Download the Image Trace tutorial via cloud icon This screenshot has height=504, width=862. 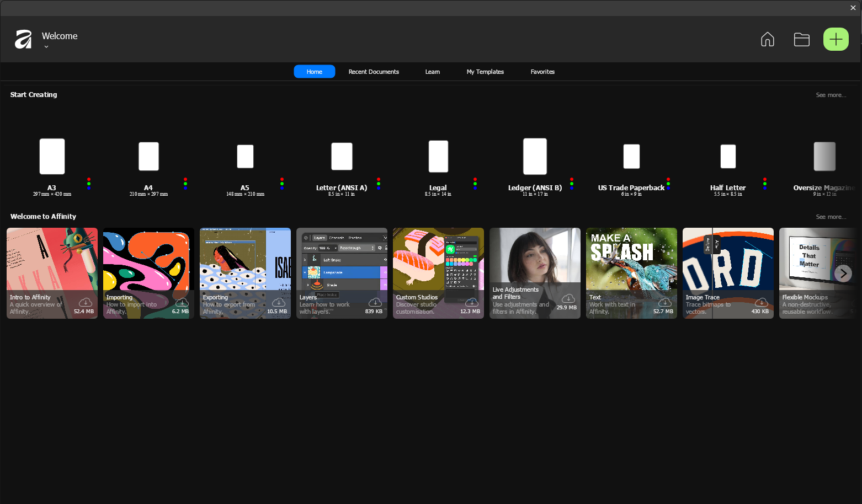point(762,302)
